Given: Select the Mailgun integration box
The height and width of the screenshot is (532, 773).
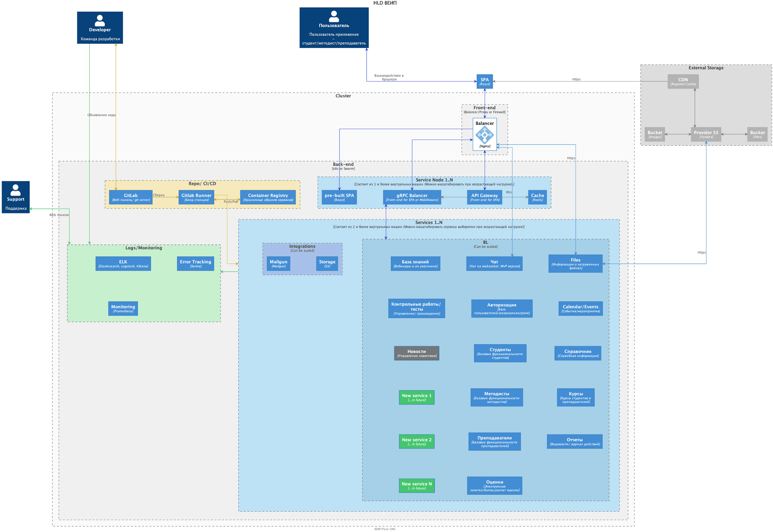Looking at the screenshot, I should coord(278,264).
